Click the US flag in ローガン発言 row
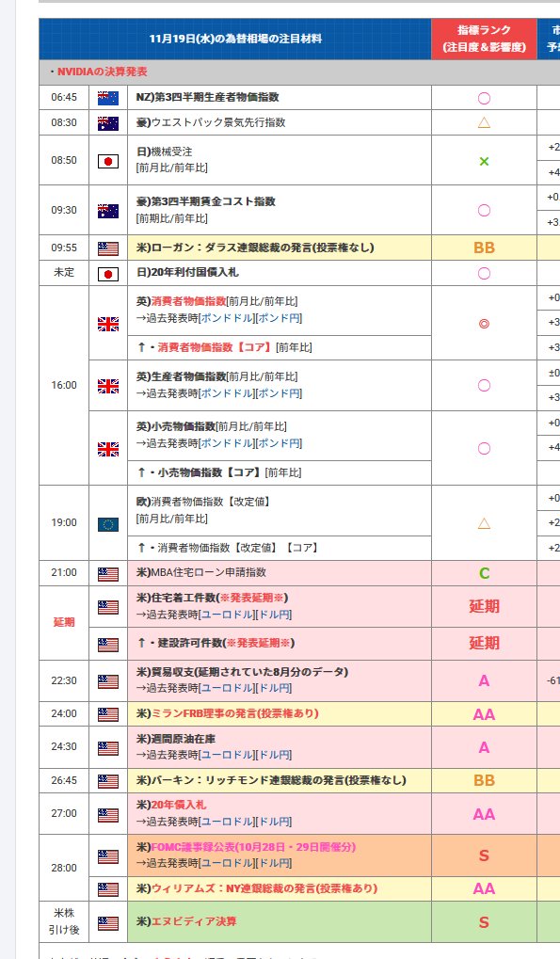Image resolution: width=560 pixels, height=959 pixels. click(x=108, y=248)
